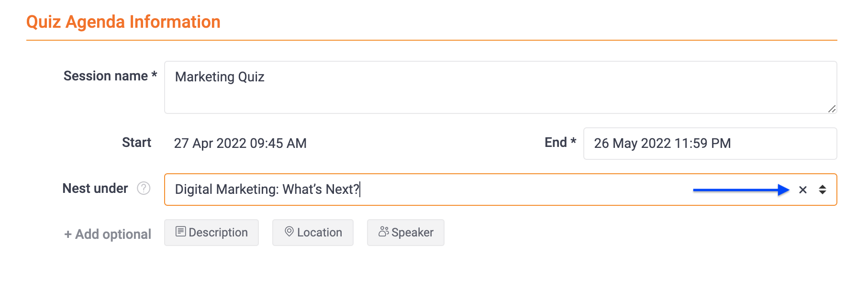
Task: Expand the Nest under dropdown arrows
Action: coord(822,190)
